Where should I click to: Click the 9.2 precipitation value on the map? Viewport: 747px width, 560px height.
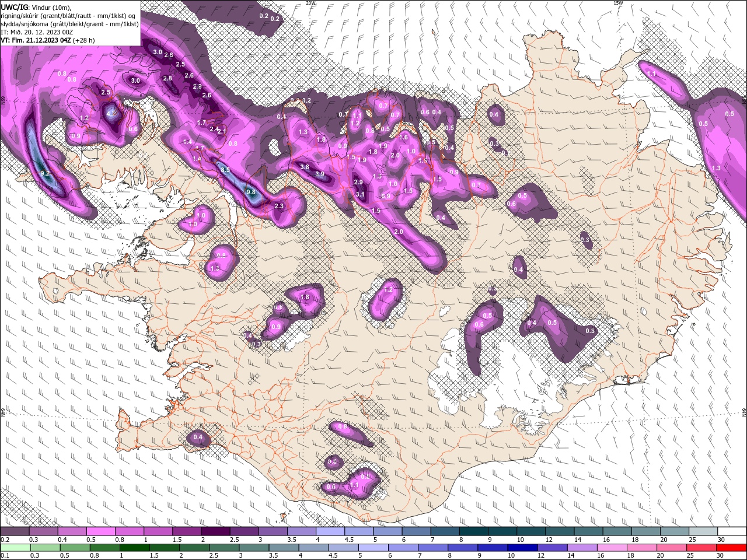click(x=46, y=173)
